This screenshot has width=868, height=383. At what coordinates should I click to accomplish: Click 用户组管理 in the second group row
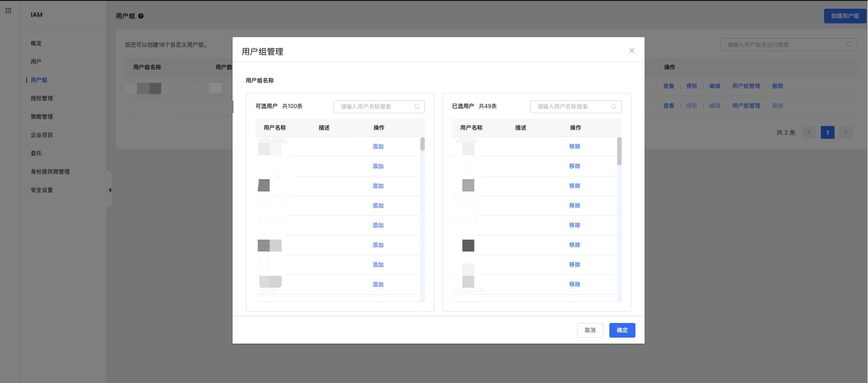(x=746, y=106)
